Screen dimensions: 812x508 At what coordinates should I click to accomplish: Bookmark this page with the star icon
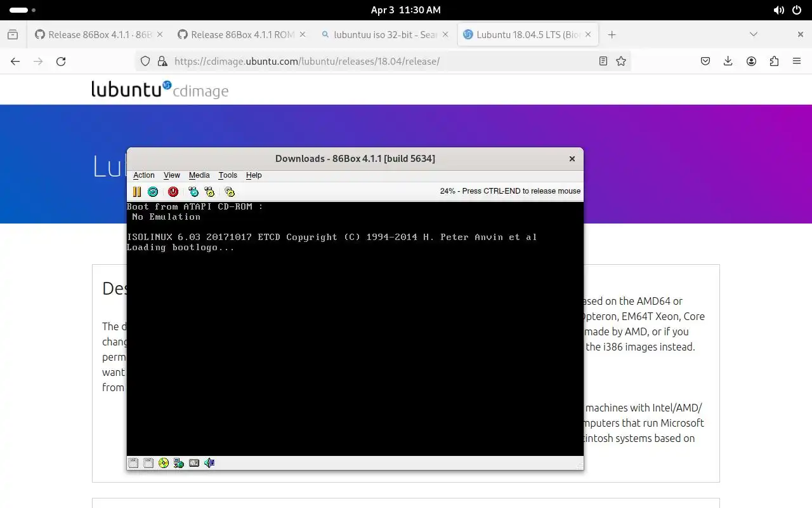621,62
